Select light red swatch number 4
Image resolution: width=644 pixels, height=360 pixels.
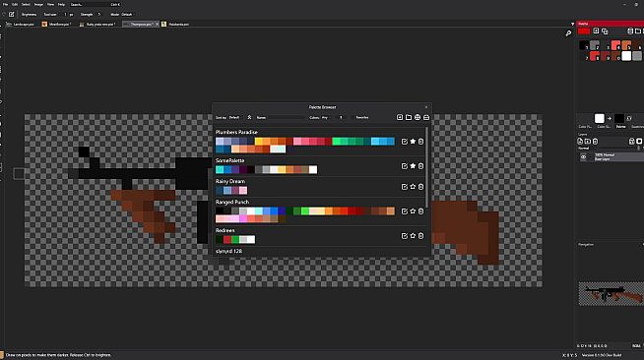coord(615,45)
